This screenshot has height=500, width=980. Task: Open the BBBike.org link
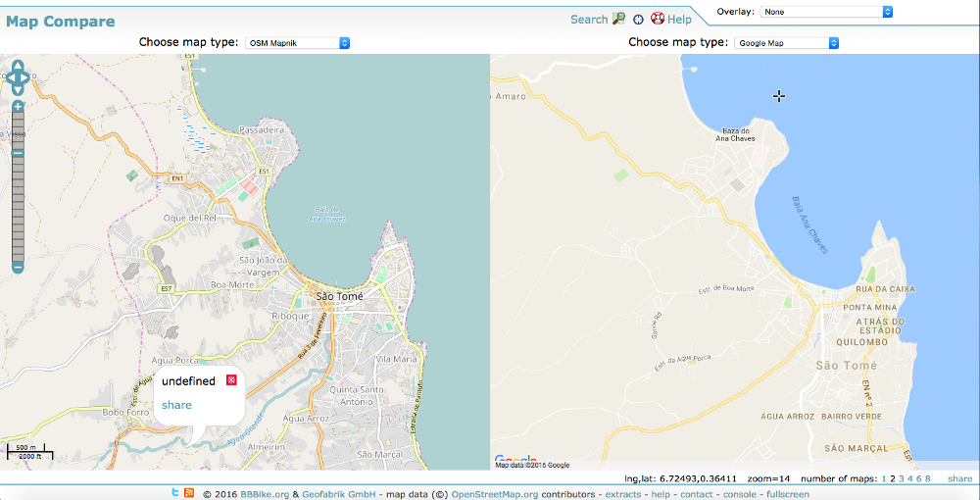265,494
